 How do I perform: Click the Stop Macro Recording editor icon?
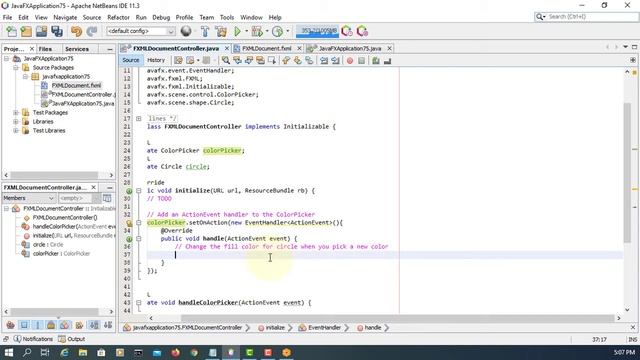pyautogui.click(x=361, y=60)
